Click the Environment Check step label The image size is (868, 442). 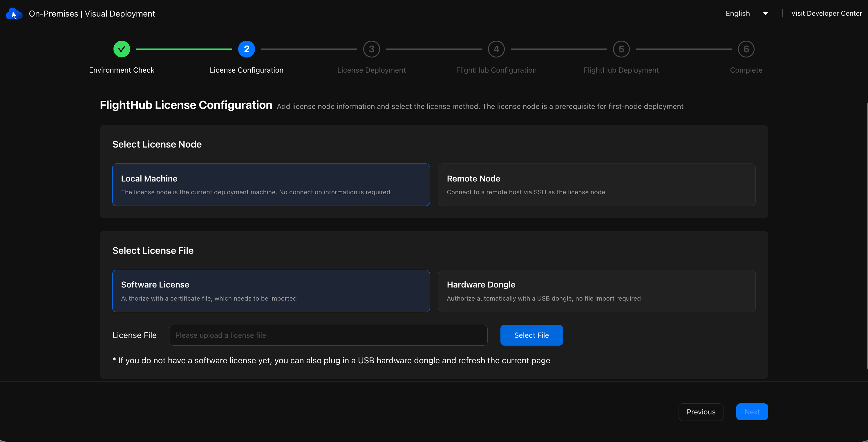[122, 70]
